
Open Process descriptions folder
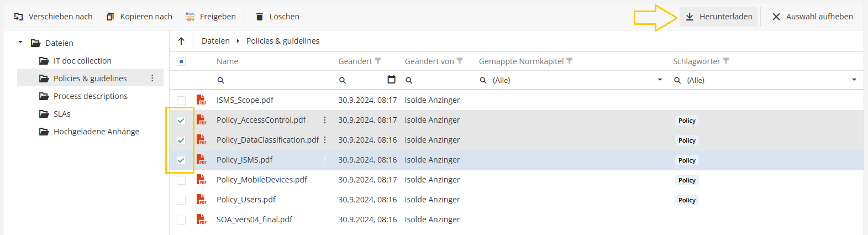pyautogui.click(x=90, y=96)
